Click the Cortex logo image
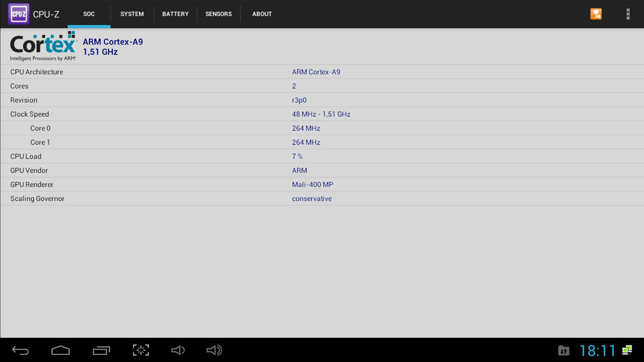Viewport: 644px width, 362px height. click(x=43, y=46)
